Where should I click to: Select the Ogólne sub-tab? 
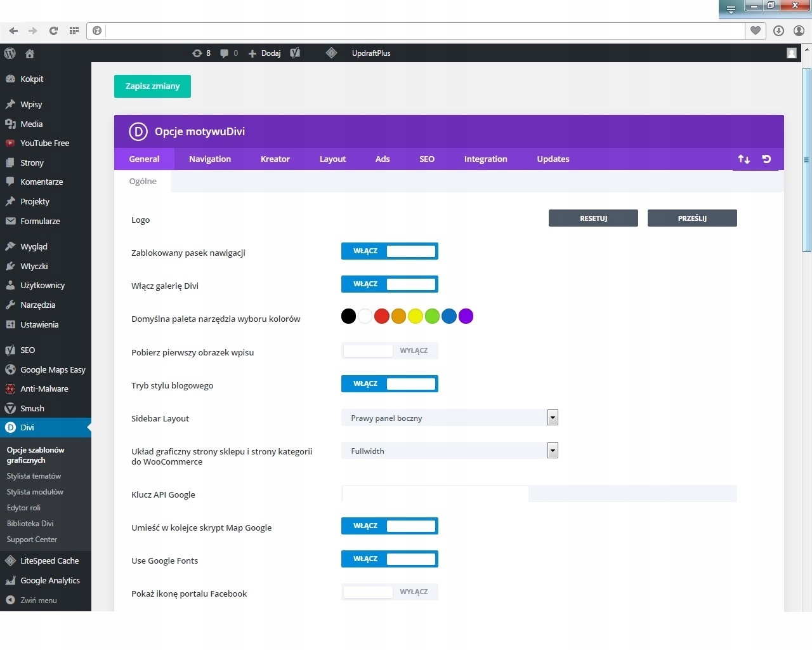pyautogui.click(x=143, y=182)
